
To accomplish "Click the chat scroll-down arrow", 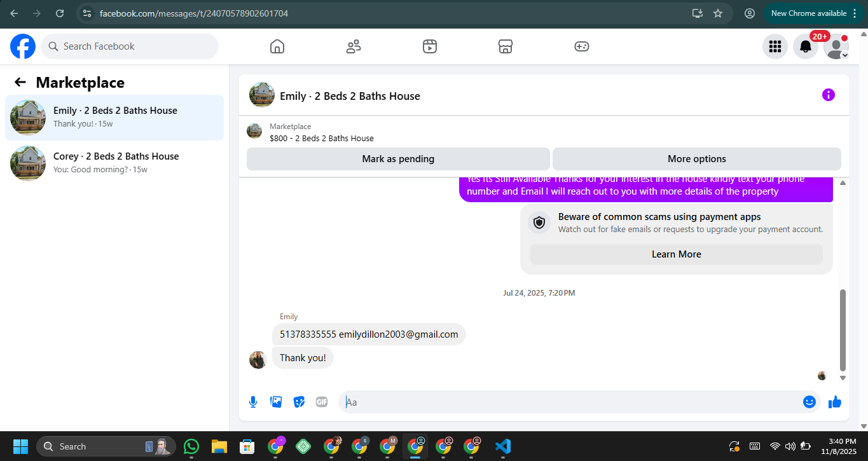I will click(x=843, y=378).
